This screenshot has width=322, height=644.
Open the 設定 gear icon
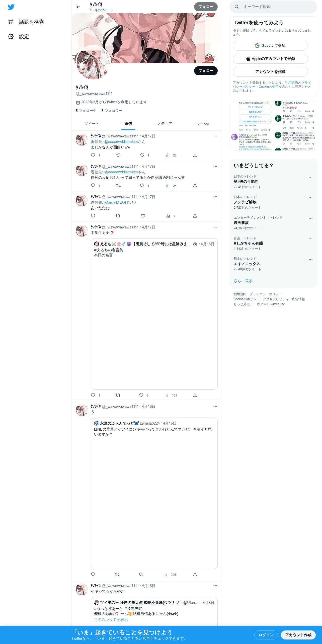pyautogui.click(x=11, y=37)
